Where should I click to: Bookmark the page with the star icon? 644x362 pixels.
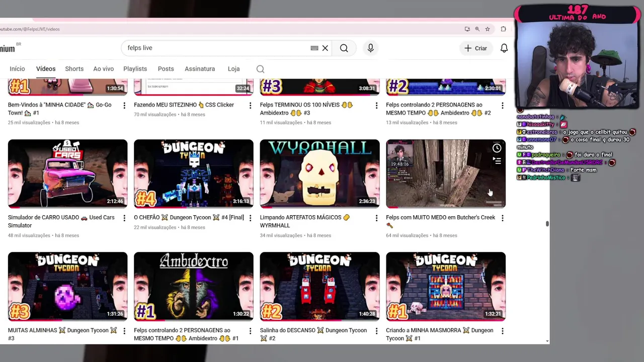pyautogui.click(x=488, y=29)
